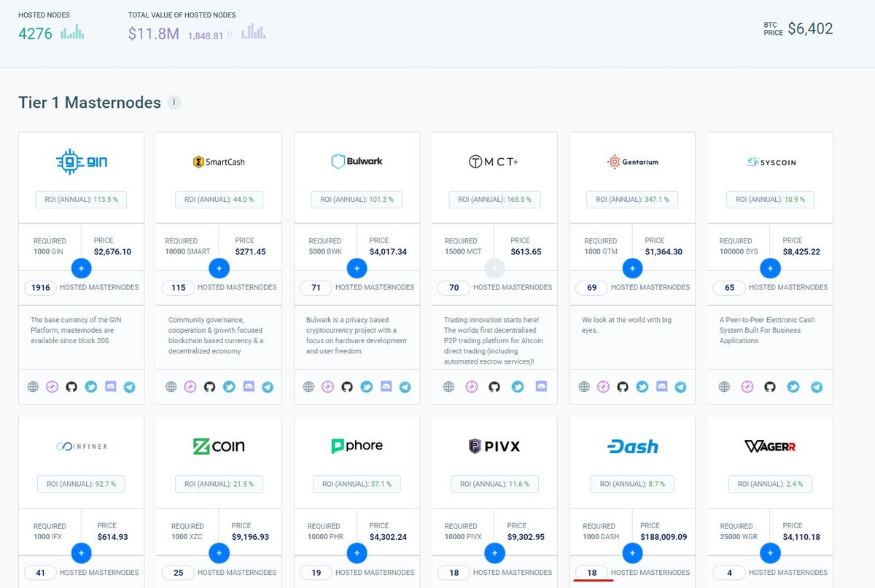Add a Dash masternode with plus button
Image resolution: width=875 pixels, height=588 pixels.
pyautogui.click(x=632, y=554)
